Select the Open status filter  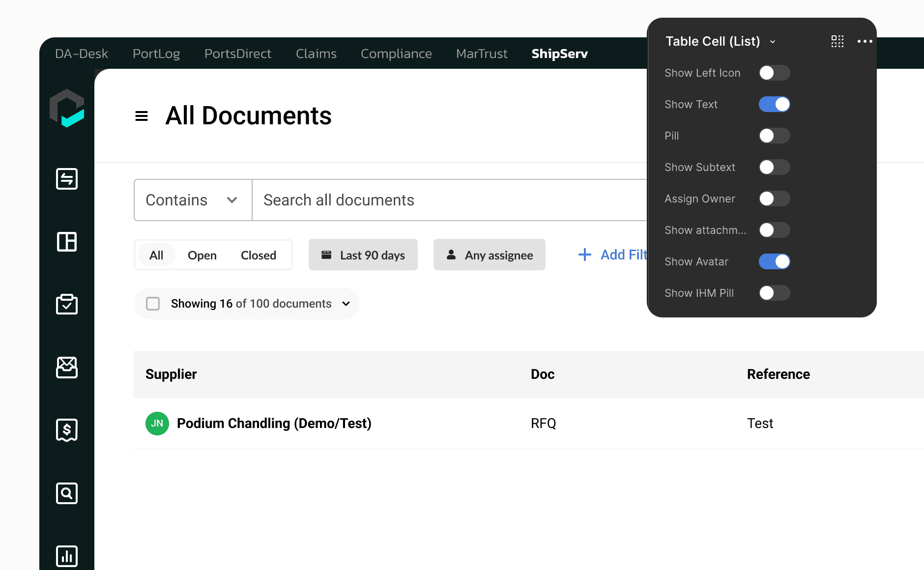[202, 255]
